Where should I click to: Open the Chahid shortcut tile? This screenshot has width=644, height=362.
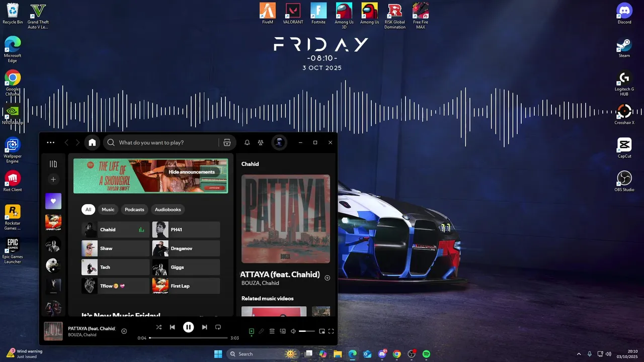coord(116,230)
